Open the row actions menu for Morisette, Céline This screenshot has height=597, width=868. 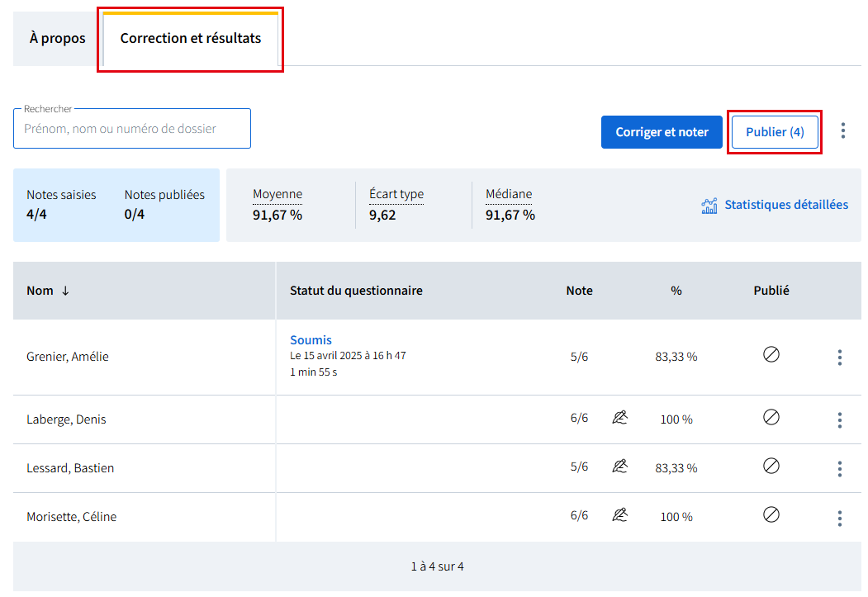click(839, 518)
